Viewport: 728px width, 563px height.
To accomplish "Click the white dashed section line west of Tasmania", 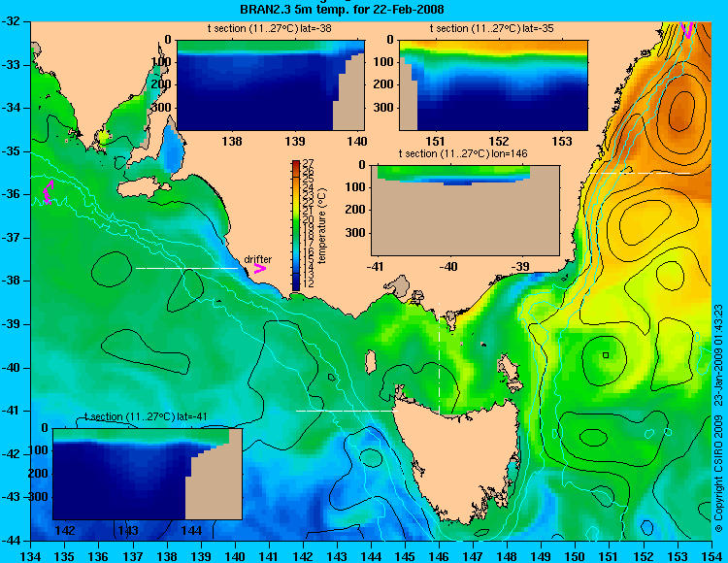I will pos(347,411).
